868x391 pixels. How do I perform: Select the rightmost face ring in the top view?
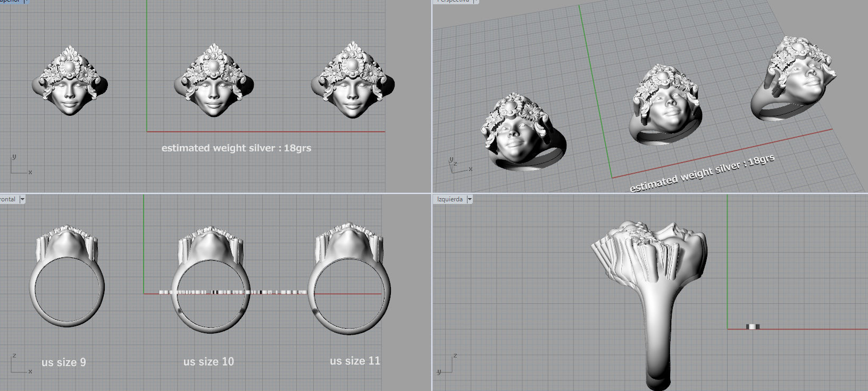pyautogui.click(x=353, y=80)
